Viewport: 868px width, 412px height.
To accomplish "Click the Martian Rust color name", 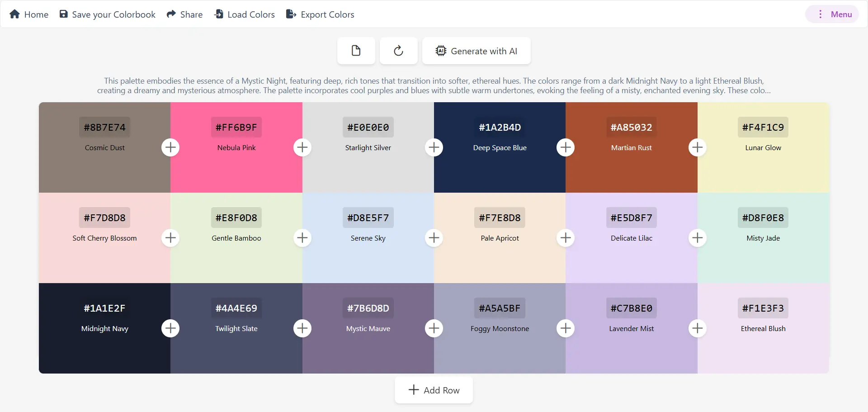I will (632, 148).
